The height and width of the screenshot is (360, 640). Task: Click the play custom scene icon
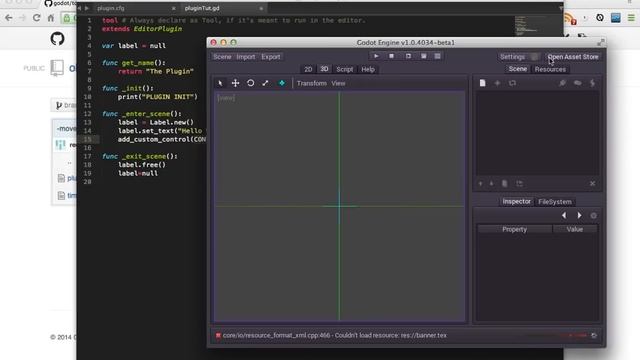[424, 56]
